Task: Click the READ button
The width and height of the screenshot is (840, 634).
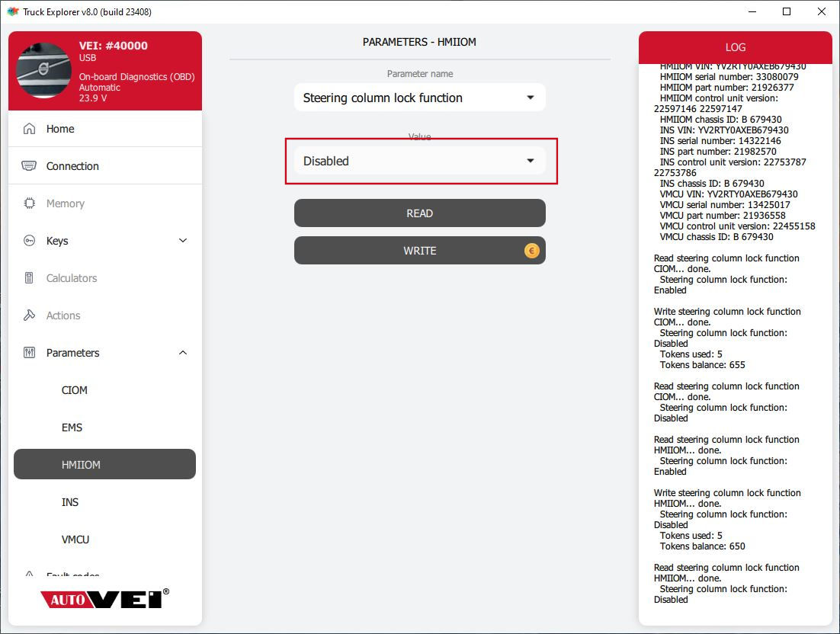Action: tap(419, 213)
